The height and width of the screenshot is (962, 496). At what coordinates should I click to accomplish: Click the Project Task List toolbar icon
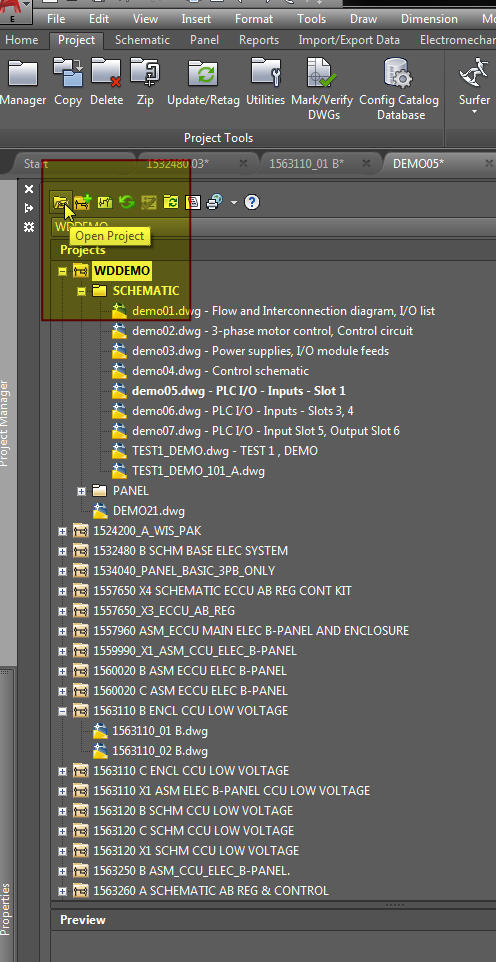(149, 202)
